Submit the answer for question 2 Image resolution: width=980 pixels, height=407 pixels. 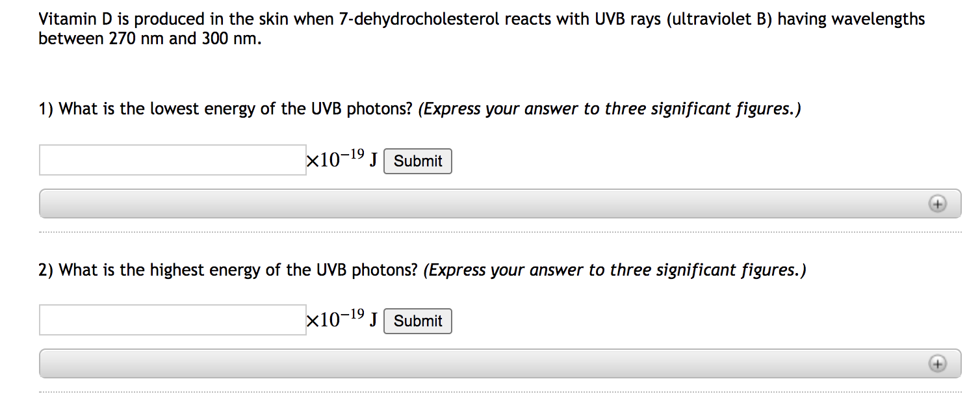pos(418,321)
